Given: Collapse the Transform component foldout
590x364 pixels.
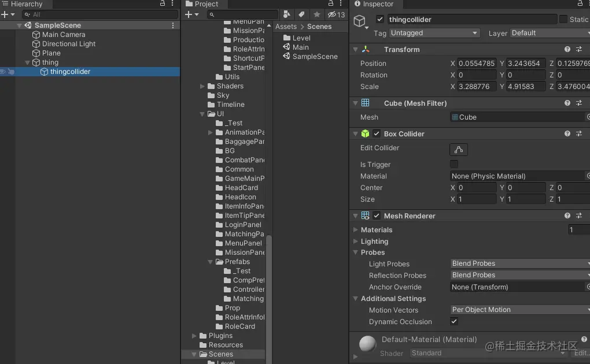Looking at the screenshot, I should pos(355,49).
